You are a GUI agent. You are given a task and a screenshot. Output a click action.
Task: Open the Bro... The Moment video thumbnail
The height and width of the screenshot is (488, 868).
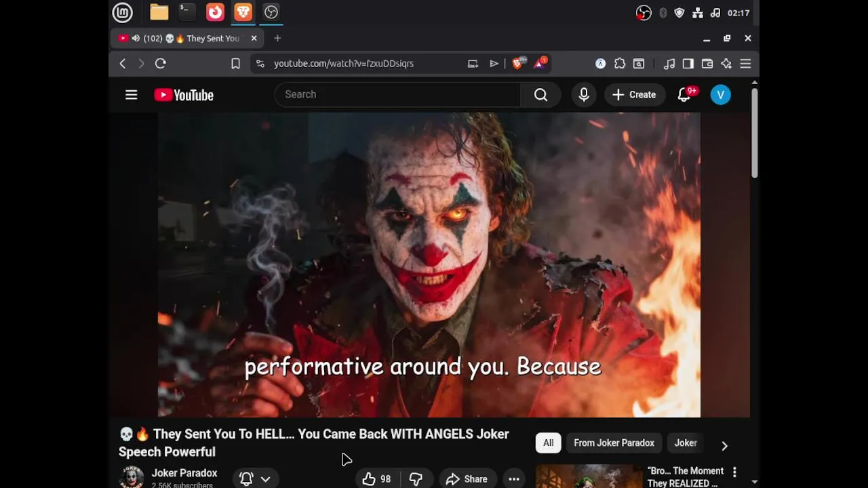point(589,476)
